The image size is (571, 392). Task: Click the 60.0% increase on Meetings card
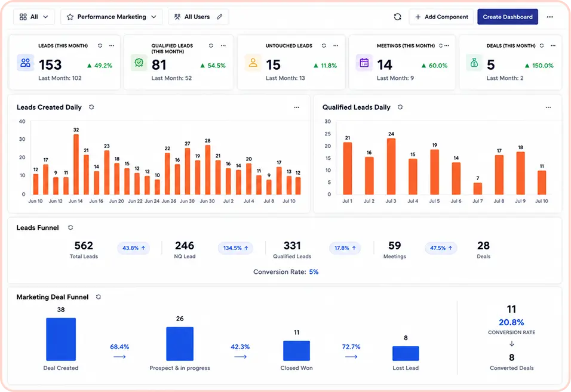pyautogui.click(x=434, y=66)
